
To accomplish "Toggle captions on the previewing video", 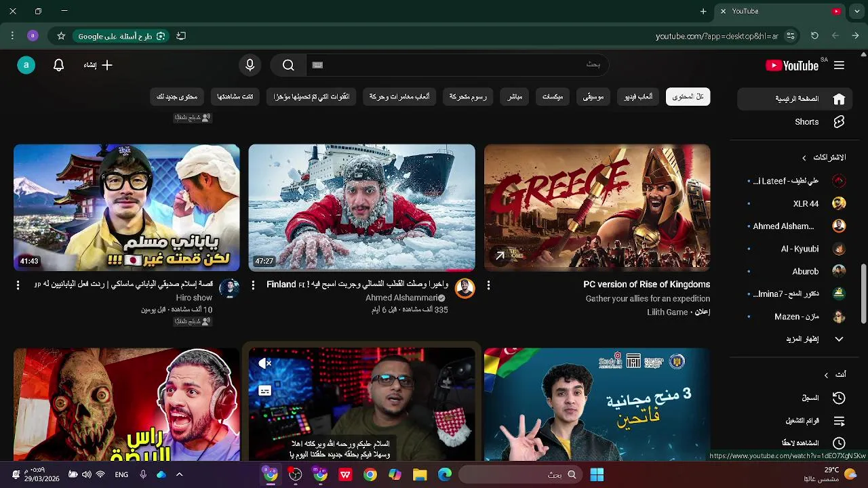I will [x=265, y=391].
